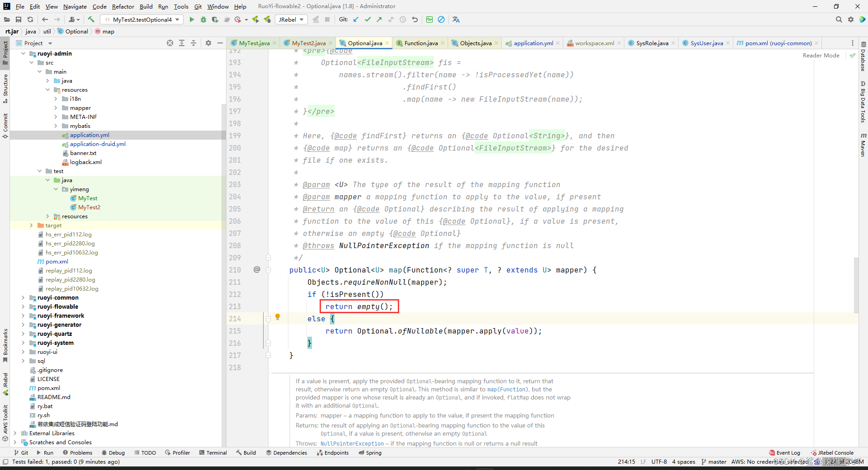Open Search Everywhere magnifier icon
868x470 pixels.
pos(839,19)
